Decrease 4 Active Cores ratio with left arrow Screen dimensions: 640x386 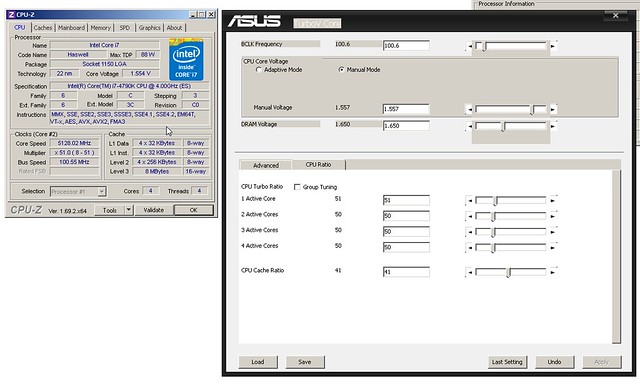click(x=470, y=247)
